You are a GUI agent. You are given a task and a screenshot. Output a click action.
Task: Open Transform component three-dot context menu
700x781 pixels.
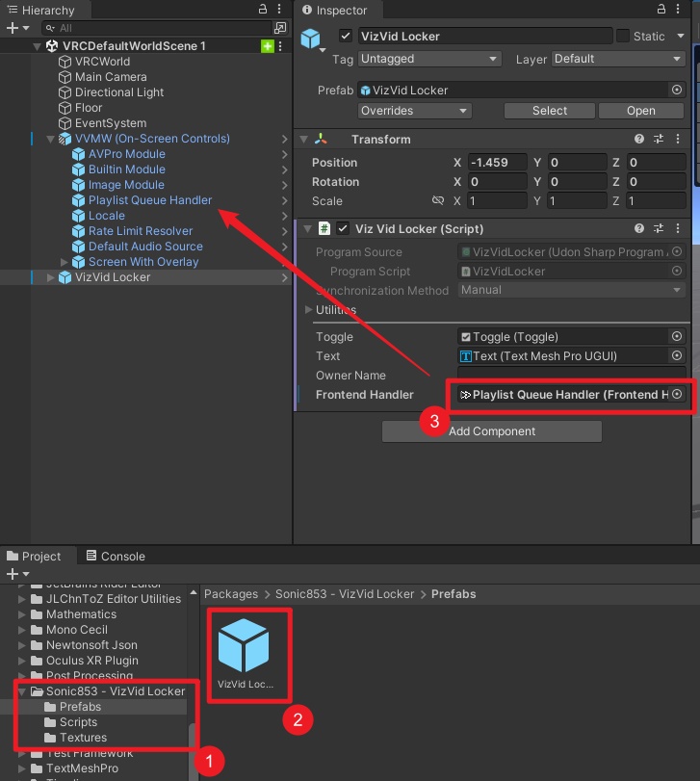[x=678, y=139]
